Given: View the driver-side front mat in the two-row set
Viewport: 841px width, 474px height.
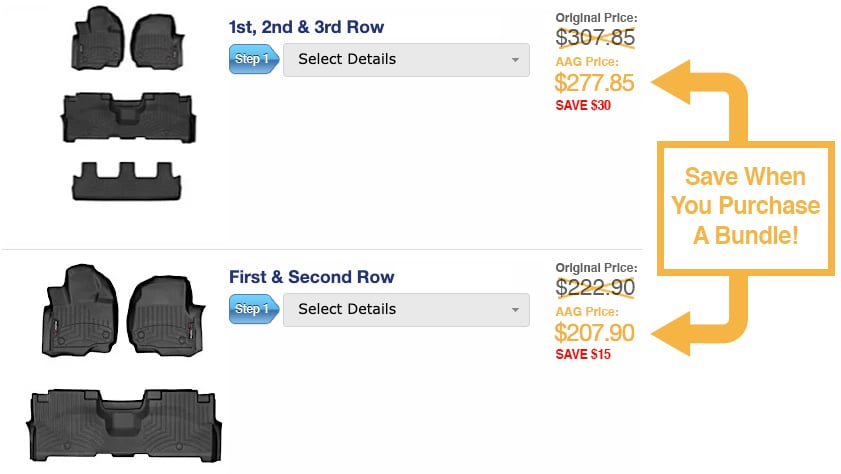Looking at the screenshot, I should (80, 310).
